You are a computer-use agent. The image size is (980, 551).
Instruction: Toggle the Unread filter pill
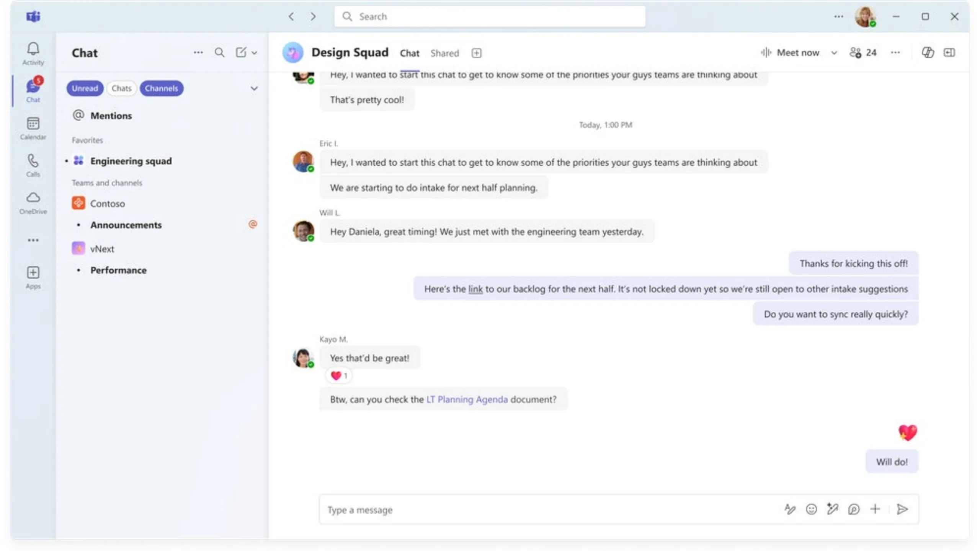pyautogui.click(x=85, y=88)
